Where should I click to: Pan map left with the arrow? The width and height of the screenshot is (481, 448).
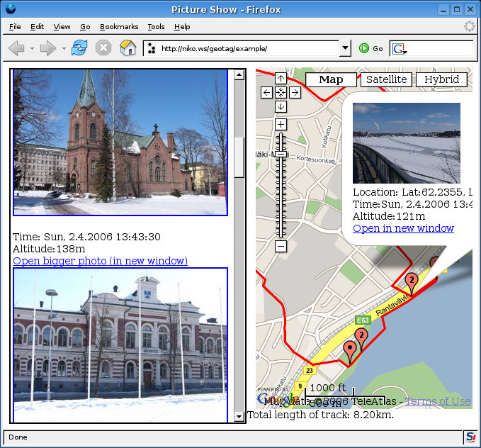click(266, 92)
